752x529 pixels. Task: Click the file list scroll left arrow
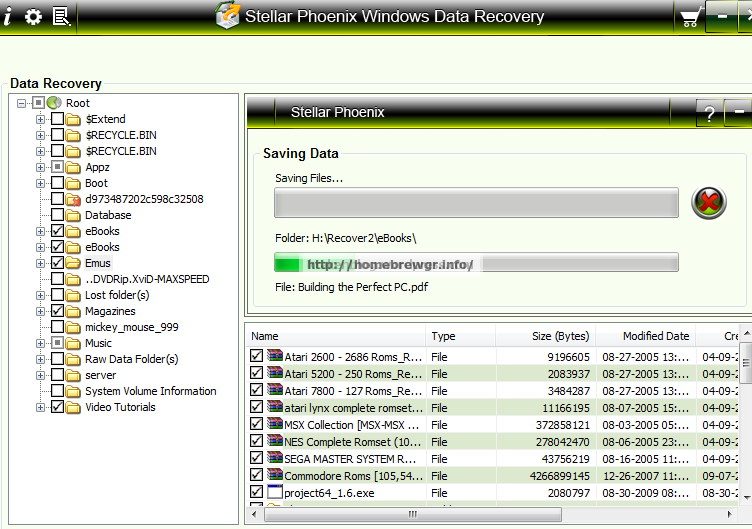pyautogui.click(x=254, y=515)
